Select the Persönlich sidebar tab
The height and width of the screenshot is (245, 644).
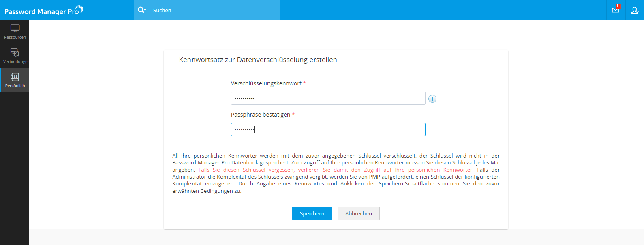tap(15, 80)
